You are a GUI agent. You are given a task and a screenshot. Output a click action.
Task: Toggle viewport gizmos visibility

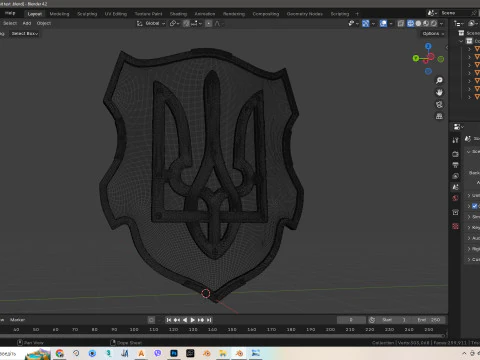pos(366,23)
